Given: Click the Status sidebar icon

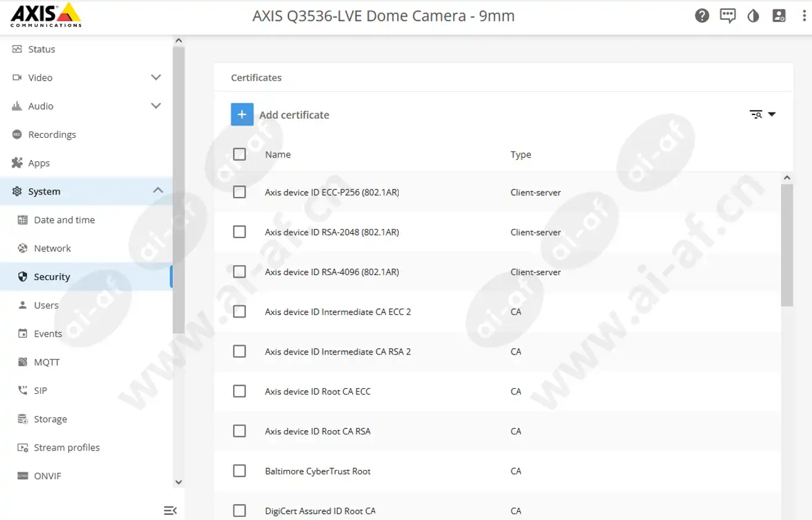Looking at the screenshot, I should tap(17, 49).
